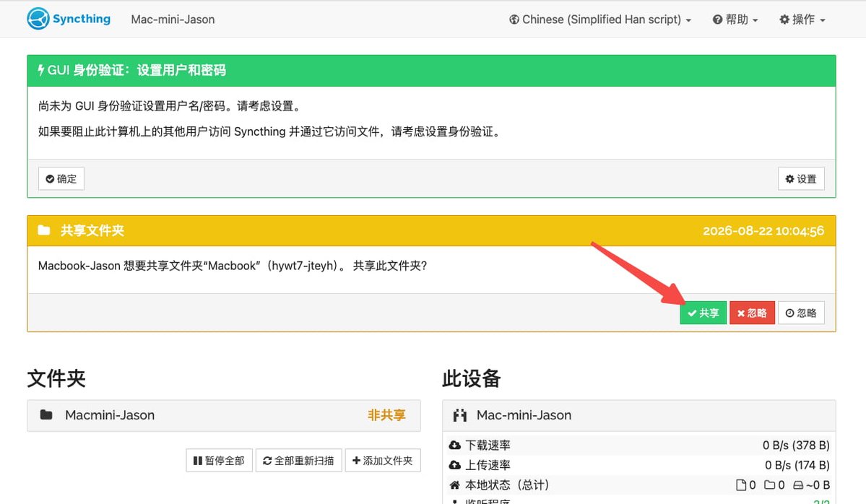Click the Mac-mini-Jason name in navbar
866x504 pixels.
pyautogui.click(x=173, y=19)
